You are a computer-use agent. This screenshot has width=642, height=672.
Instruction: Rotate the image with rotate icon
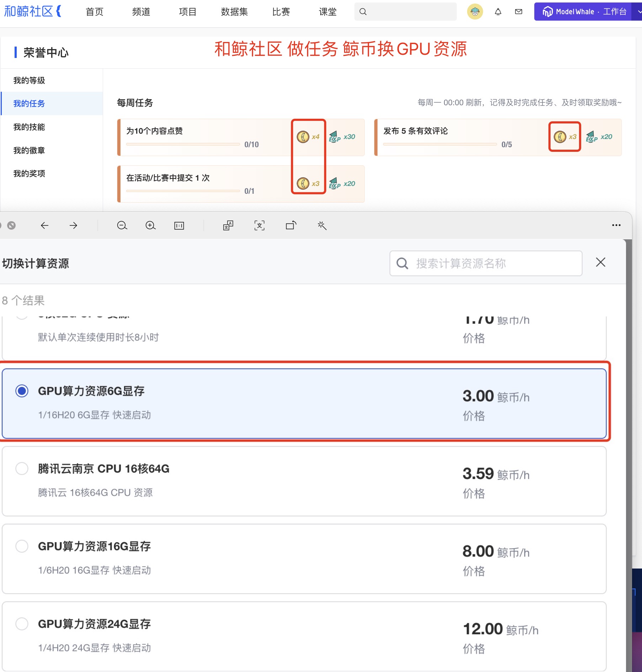point(291,225)
